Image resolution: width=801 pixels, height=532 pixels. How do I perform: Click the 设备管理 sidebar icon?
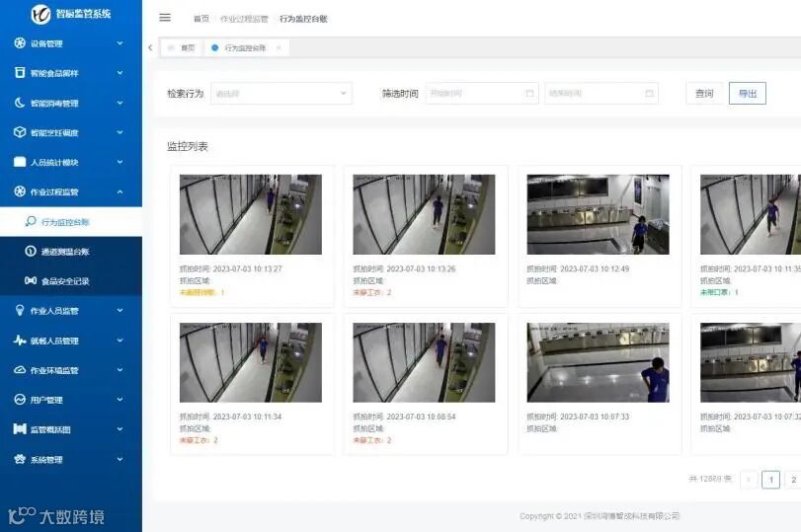20,43
